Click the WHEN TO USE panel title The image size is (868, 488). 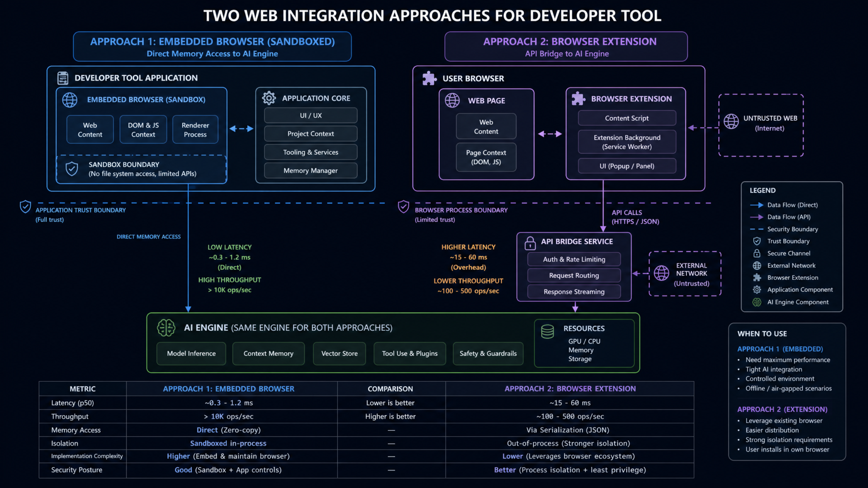(x=762, y=334)
